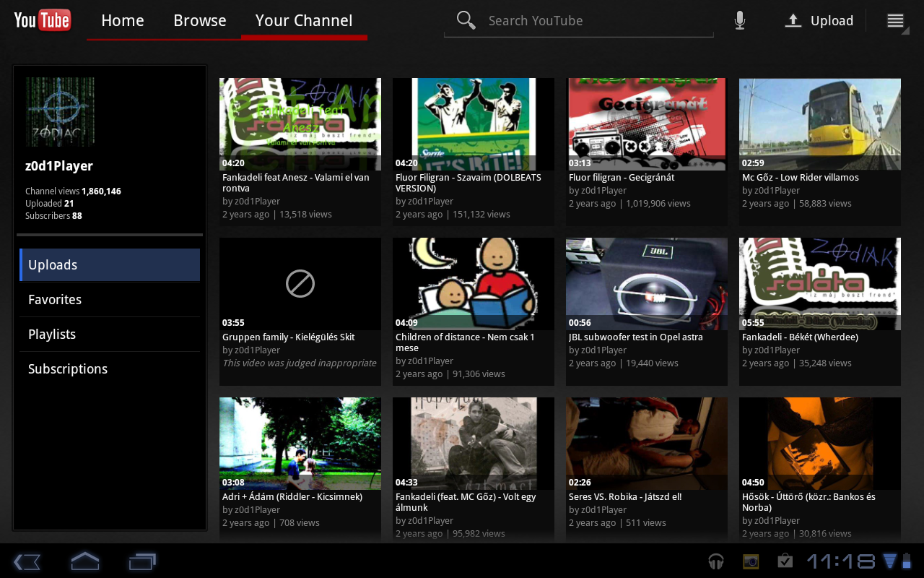The image size is (924, 578).
Task: Open Mc Gőz Low Rider villamos video
Action: coord(819,124)
